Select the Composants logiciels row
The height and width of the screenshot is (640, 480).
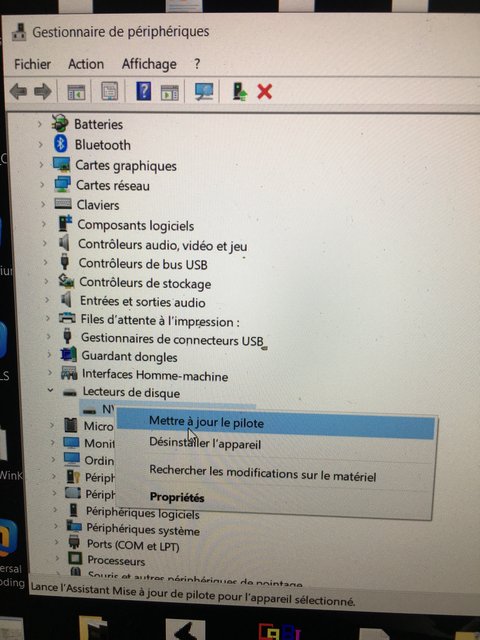(x=136, y=225)
